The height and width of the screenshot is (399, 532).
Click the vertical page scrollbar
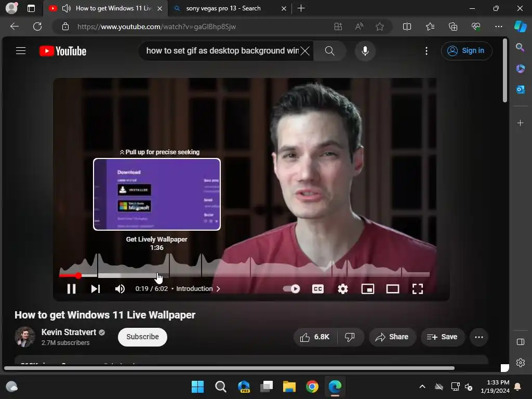[x=505, y=70]
